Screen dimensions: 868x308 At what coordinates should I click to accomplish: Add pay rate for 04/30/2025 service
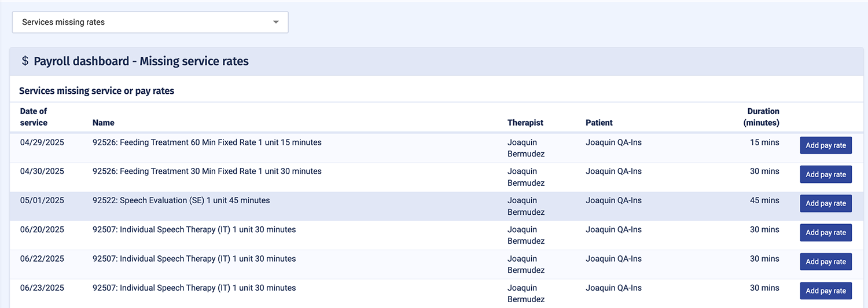tap(826, 174)
